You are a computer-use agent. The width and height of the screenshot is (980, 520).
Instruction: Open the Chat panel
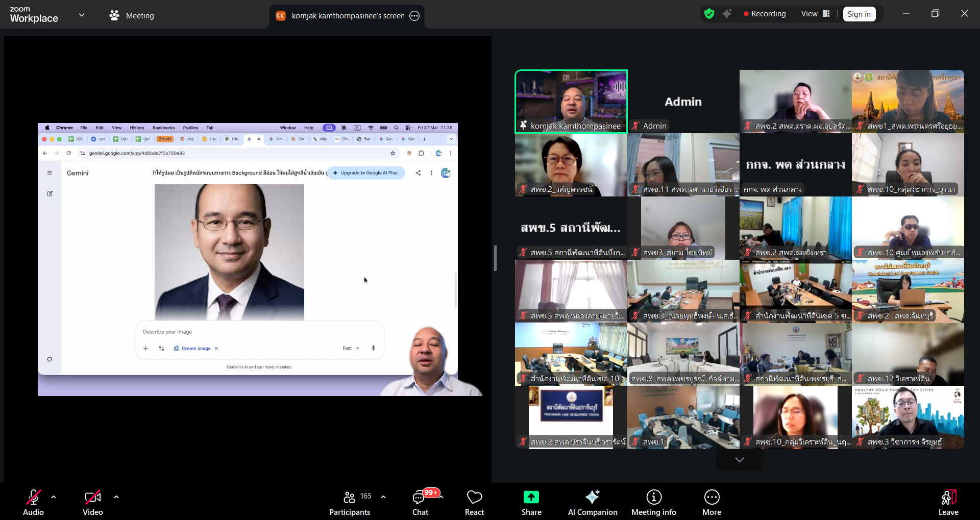pyautogui.click(x=420, y=503)
